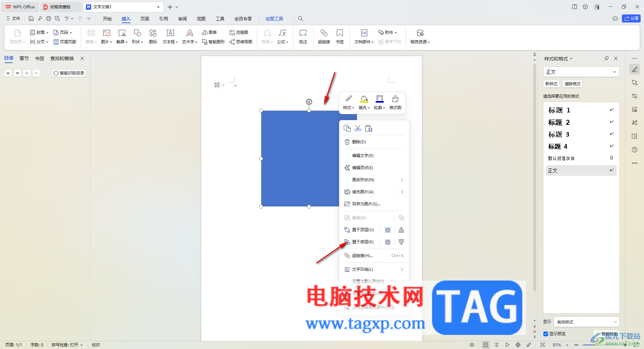Image resolution: width=644 pixels, height=349 pixels.
Task: Expand the Change Shape submenu arrow
Action: point(401,180)
